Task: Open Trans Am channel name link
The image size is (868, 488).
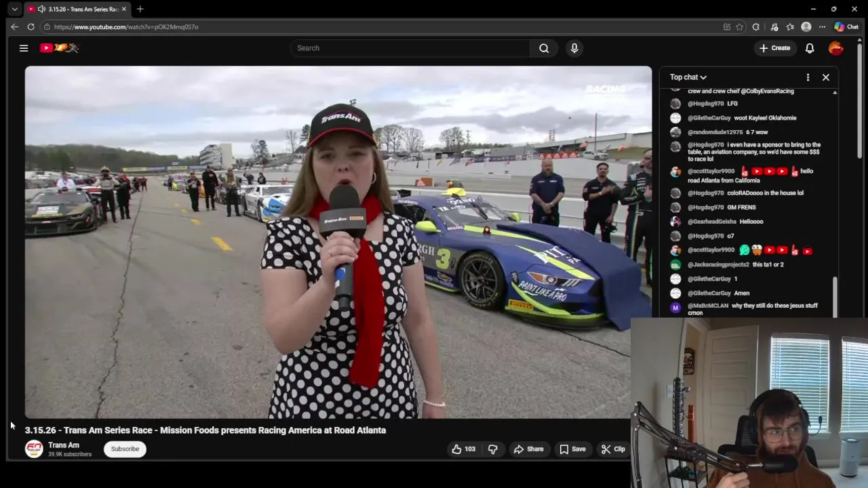Action: (64, 445)
